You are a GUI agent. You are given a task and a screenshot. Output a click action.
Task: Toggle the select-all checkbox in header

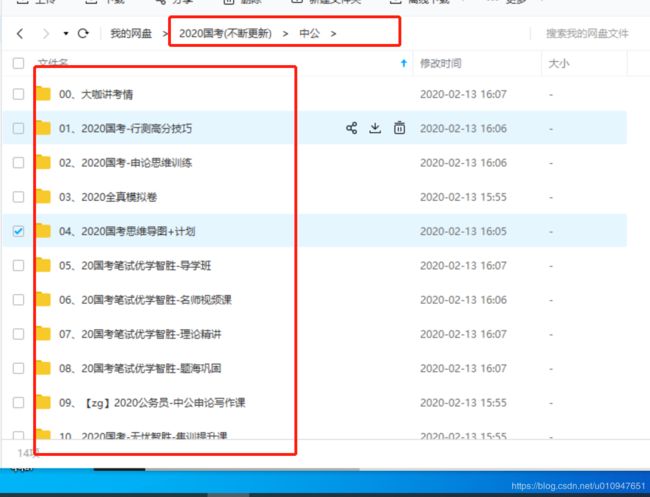pos(18,63)
